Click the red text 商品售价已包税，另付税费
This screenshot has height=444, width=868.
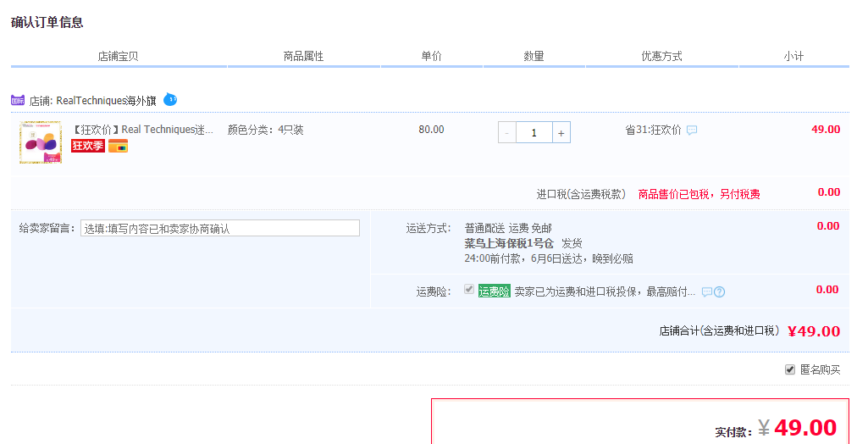click(699, 194)
